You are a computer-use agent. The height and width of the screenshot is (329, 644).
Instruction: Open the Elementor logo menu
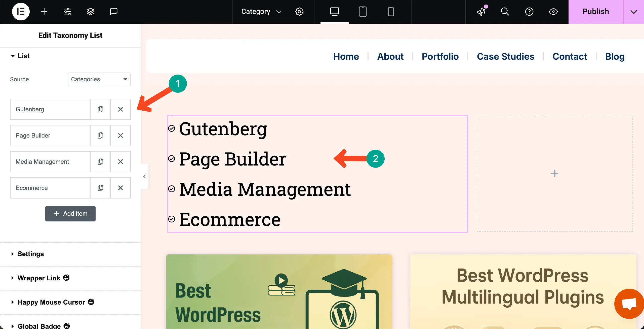point(21,12)
